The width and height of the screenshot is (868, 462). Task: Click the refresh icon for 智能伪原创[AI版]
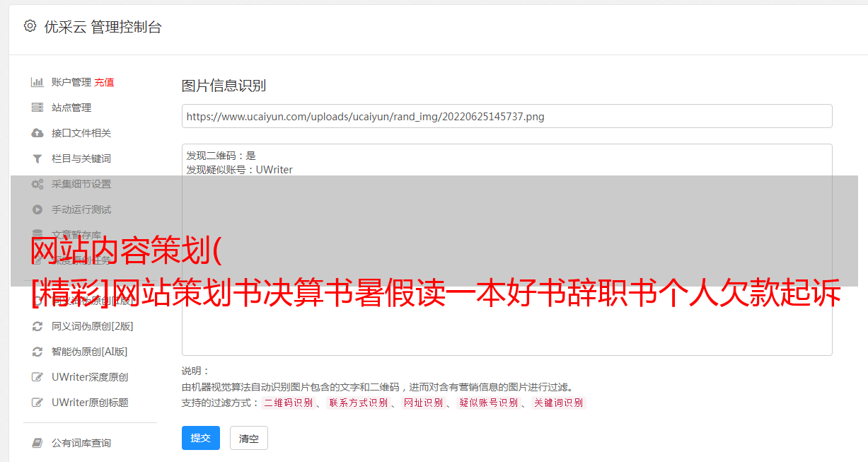point(37,352)
